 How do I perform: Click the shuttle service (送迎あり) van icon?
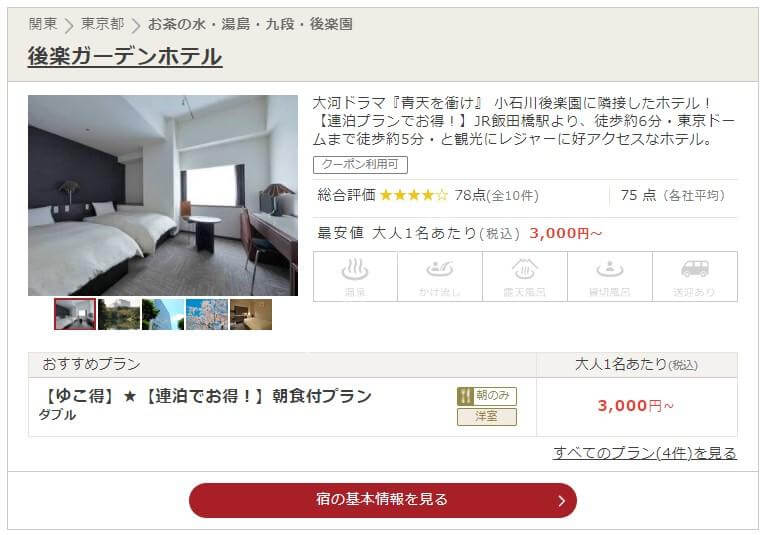tap(695, 276)
